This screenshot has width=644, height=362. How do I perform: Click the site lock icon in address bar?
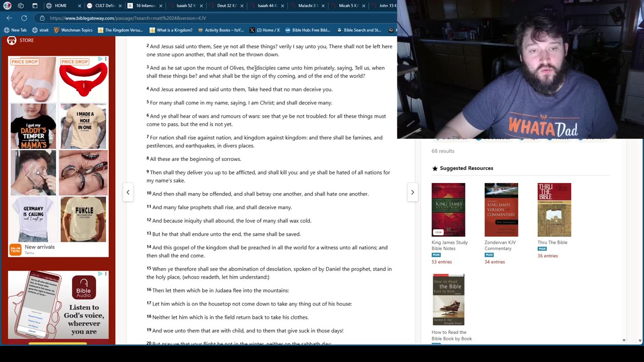[42, 18]
